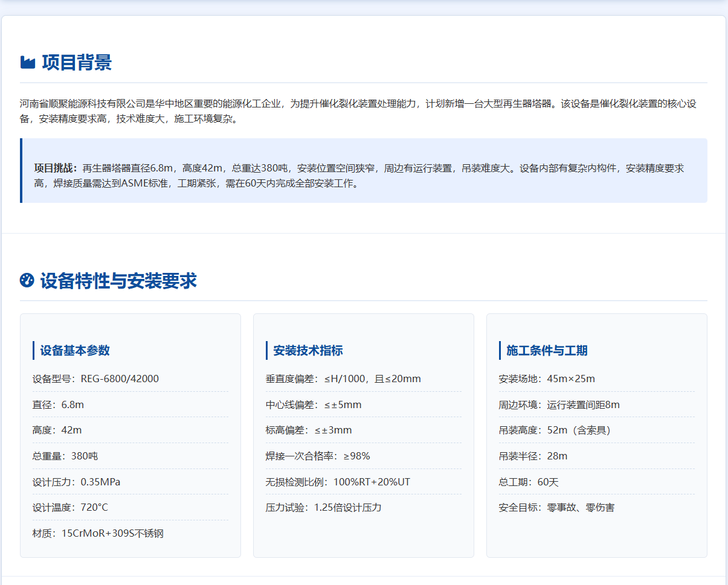The height and width of the screenshot is (585, 728).
Task: Click the 压力试验 1.25倍设计压力 row
Action: (x=323, y=508)
